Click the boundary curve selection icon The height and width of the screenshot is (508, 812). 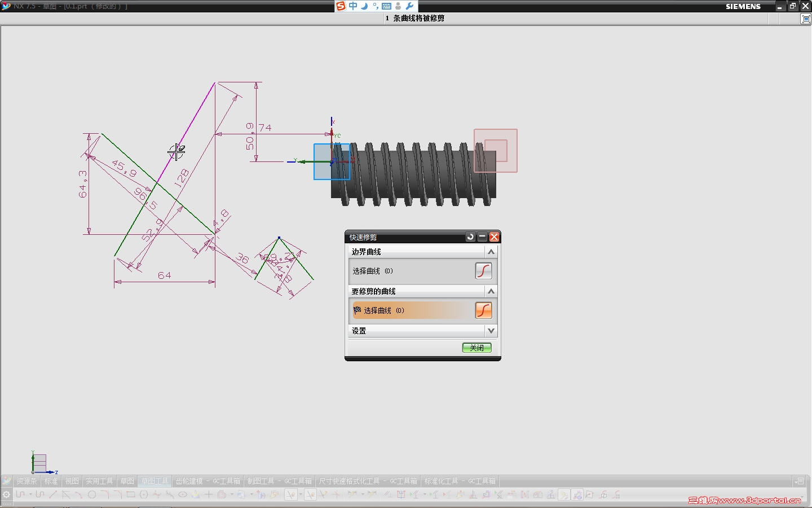(484, 271)
